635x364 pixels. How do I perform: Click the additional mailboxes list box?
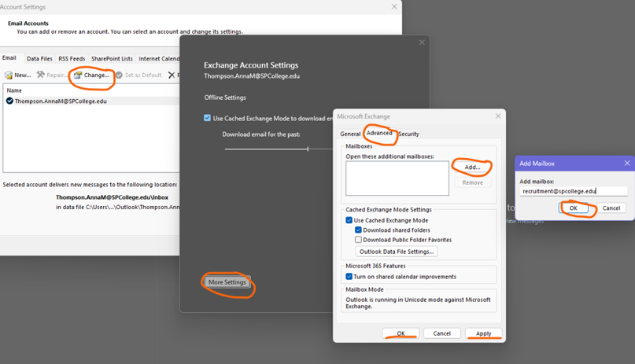pyautogui.click(x=397, y=178)
